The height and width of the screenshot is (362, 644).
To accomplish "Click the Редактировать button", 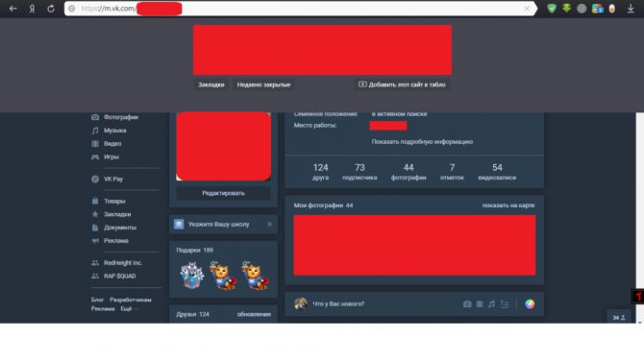I will (x=223, y=193).
